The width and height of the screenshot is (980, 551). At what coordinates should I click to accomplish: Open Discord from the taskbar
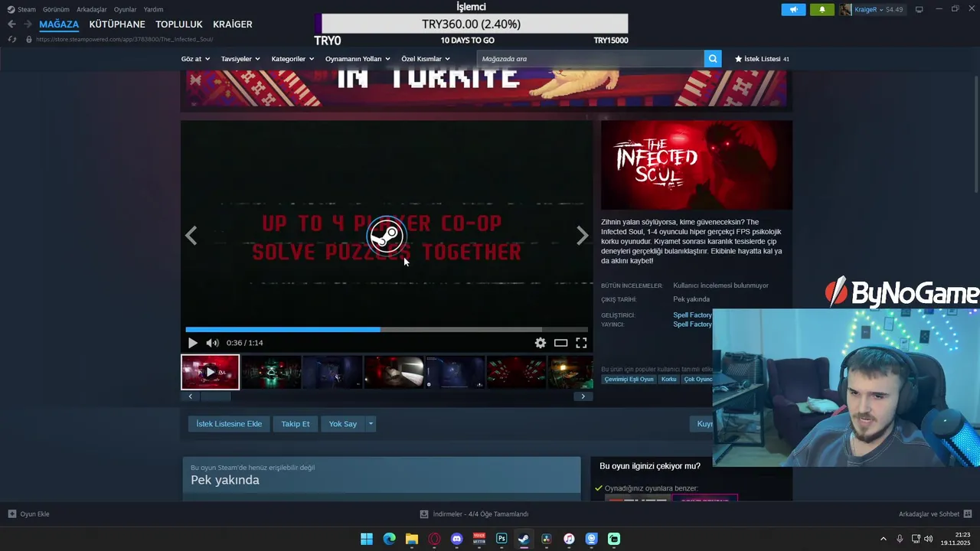pyautogui.click(x=457, y=539)
